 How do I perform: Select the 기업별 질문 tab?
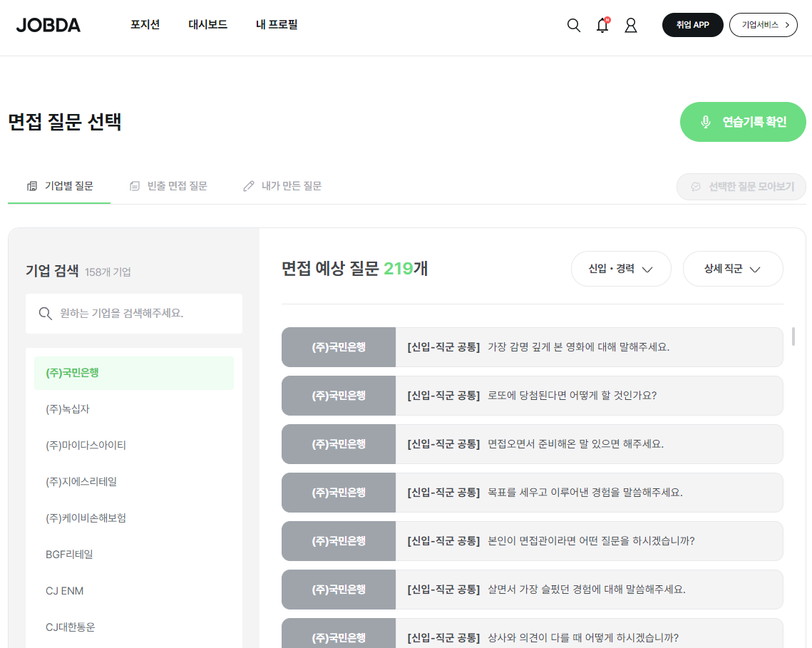[59, 186]
